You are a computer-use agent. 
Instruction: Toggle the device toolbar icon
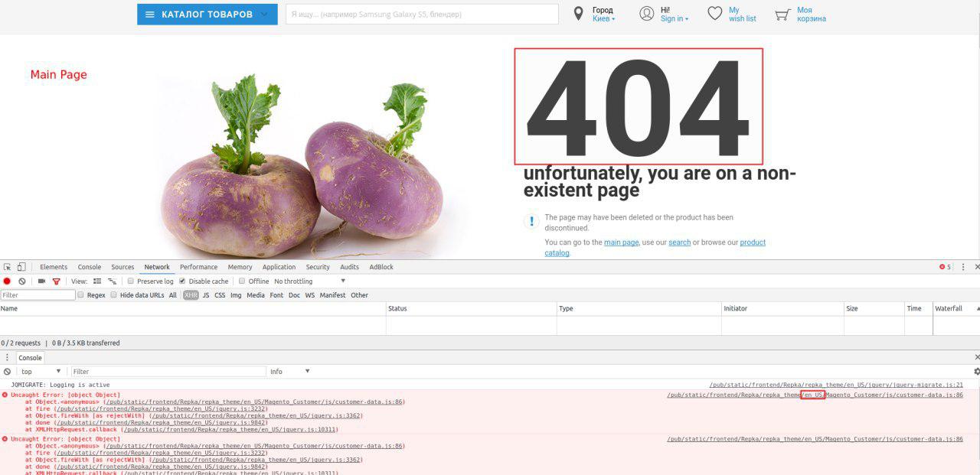[x=21, y=267]
